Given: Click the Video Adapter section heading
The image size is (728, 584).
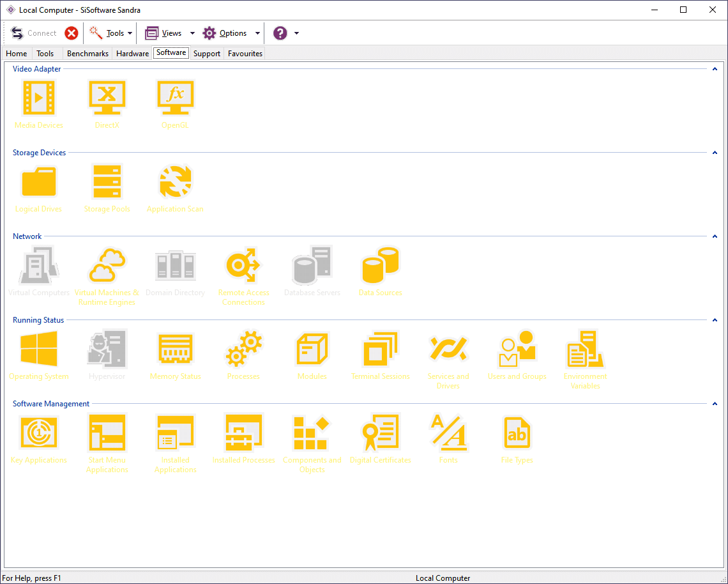Looking at the screenshot, I should click(36, 69).
